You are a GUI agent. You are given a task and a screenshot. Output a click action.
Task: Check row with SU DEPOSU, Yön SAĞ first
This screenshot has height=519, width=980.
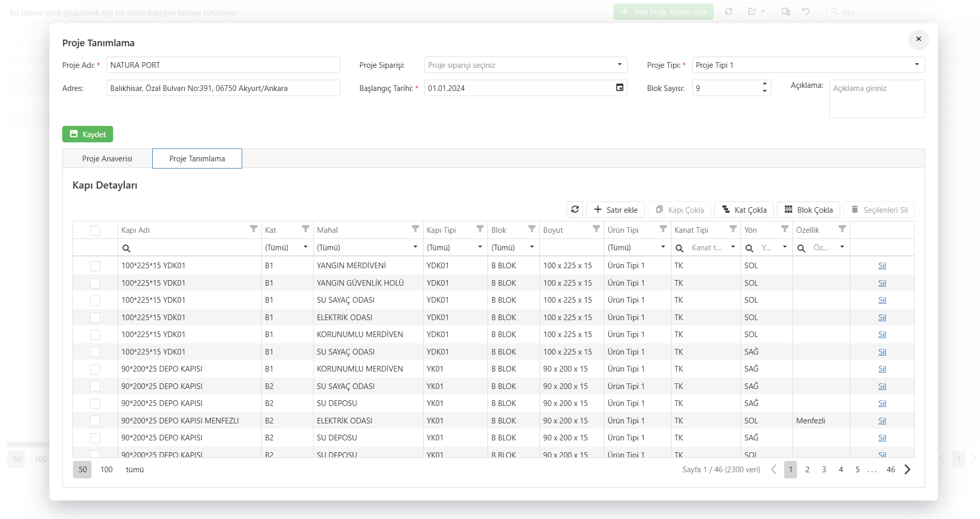[95, 403]
